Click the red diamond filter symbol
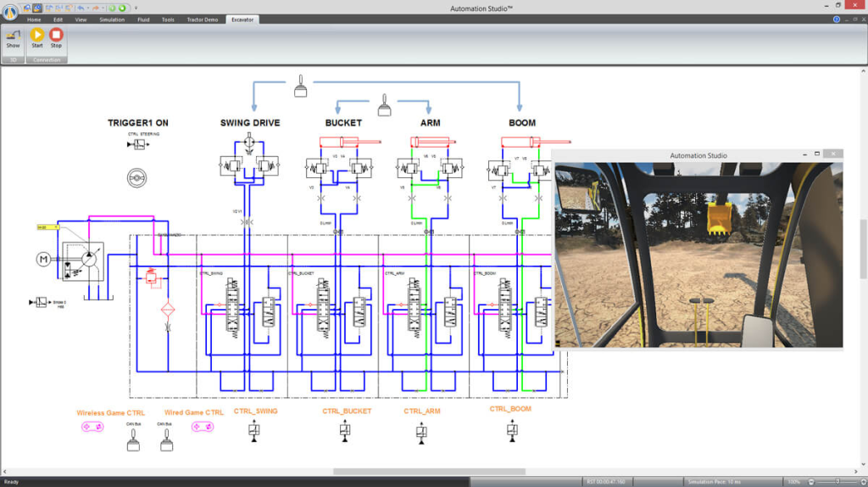The image size is (868, 487). coord(168,310)
